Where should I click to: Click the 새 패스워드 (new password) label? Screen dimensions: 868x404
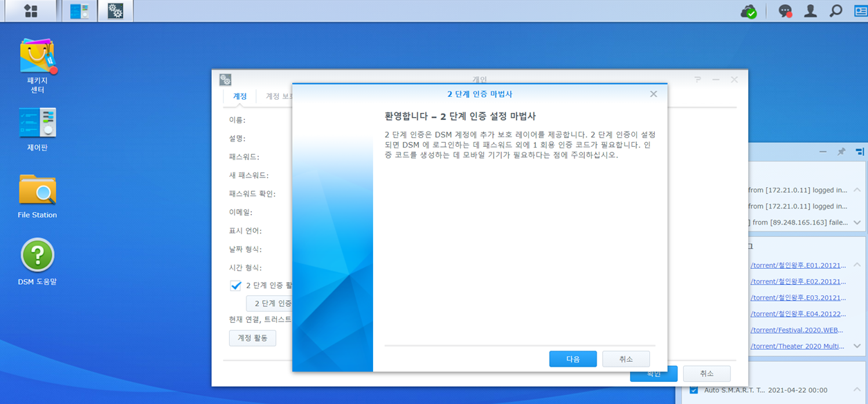coord(248,175)
